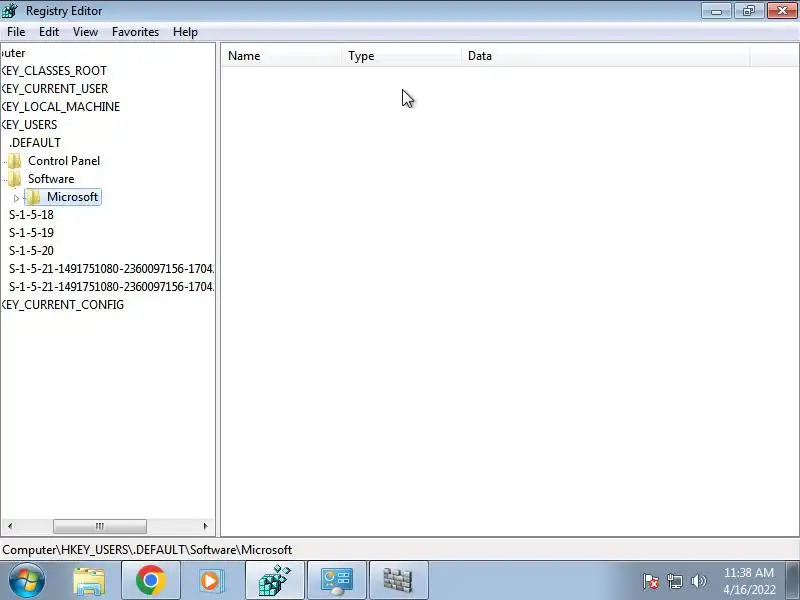Screen dimensions: 800x600
Task: Select HKEY_CURRENT_USER in the tree
Action: [55, 89]
